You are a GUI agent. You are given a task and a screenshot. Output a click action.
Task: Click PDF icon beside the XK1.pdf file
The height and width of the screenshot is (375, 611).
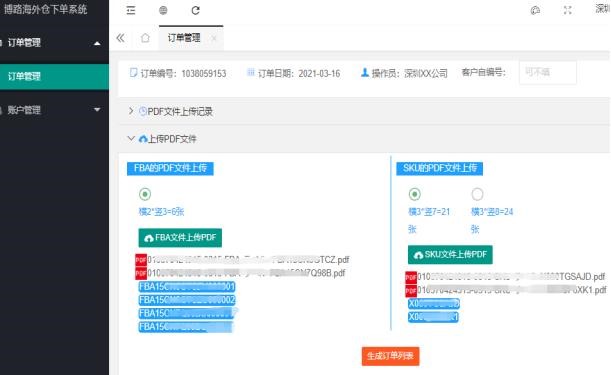click(x=411, y=290)
